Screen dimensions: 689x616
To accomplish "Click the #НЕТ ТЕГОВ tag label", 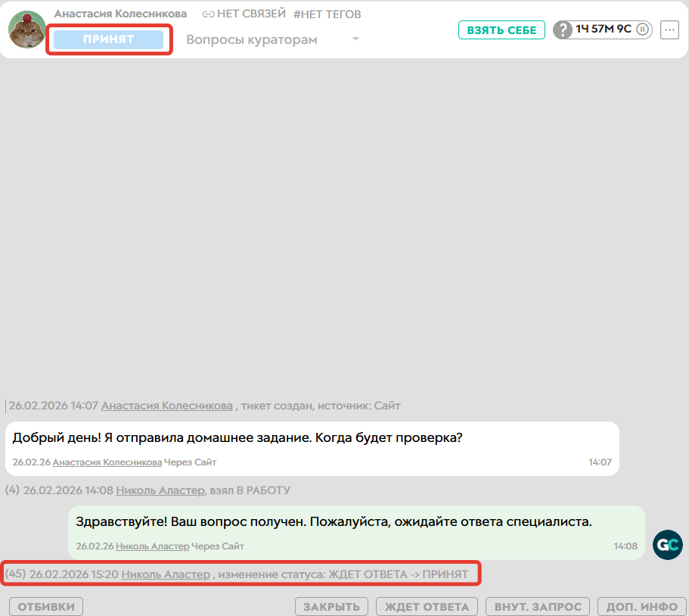I will click(327, 14).
